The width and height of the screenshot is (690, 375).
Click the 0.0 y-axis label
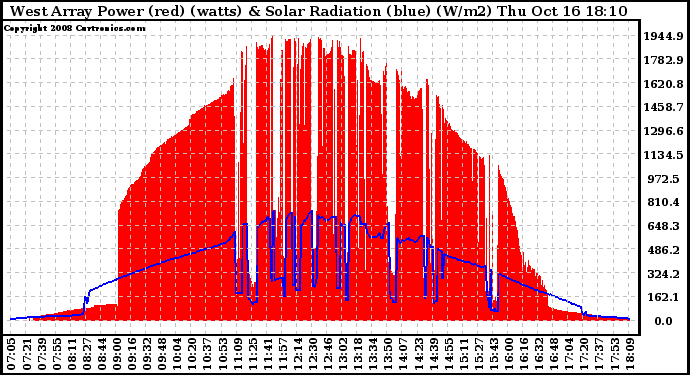[x=664, y=321]
